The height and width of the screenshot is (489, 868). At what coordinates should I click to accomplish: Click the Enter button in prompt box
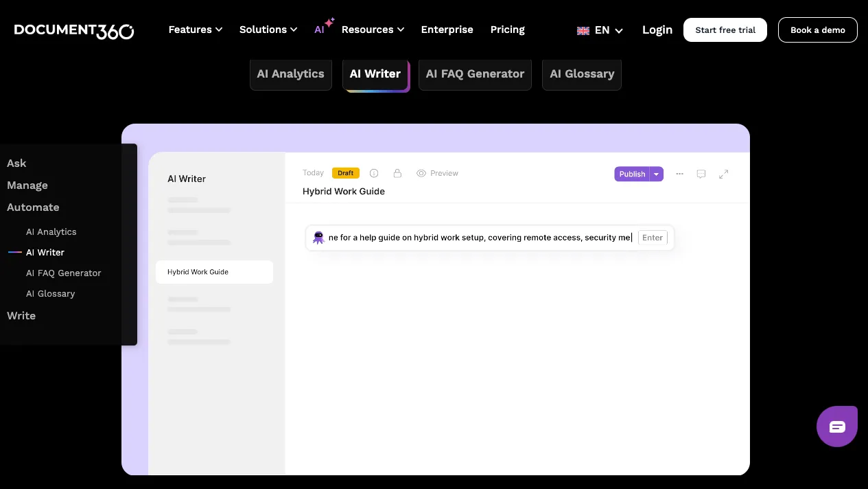click(653, 238)
